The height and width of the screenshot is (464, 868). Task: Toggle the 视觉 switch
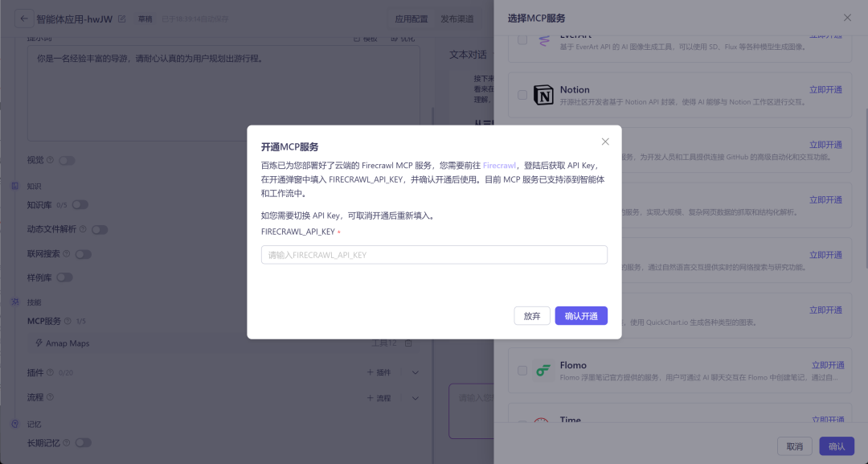click(67, 161)
